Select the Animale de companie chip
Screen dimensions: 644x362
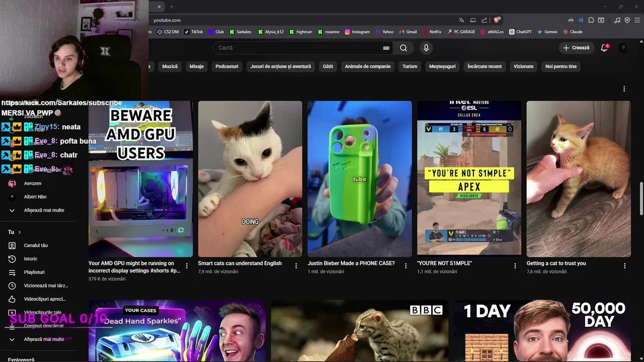pyautogui.click(x=368, y=66)
